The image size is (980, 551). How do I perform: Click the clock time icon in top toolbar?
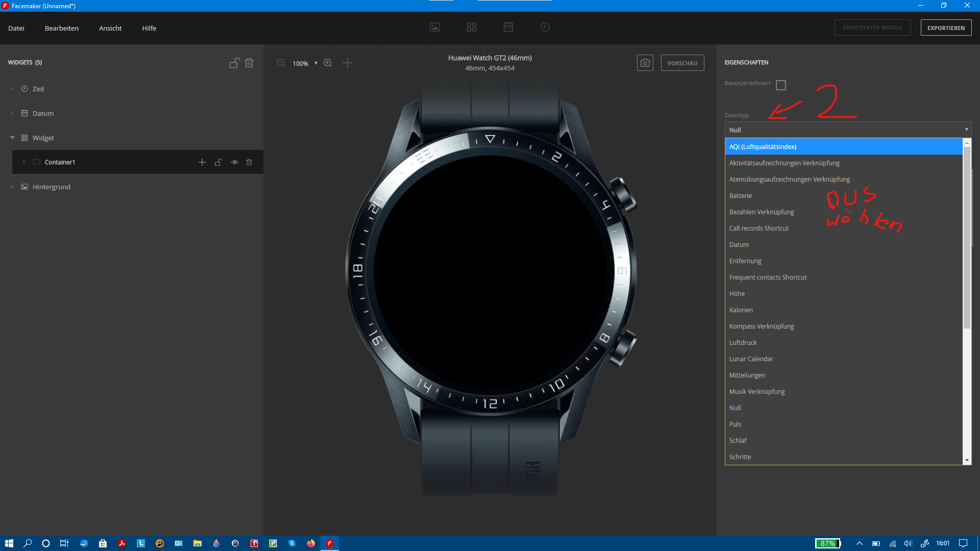coord(545,27)
